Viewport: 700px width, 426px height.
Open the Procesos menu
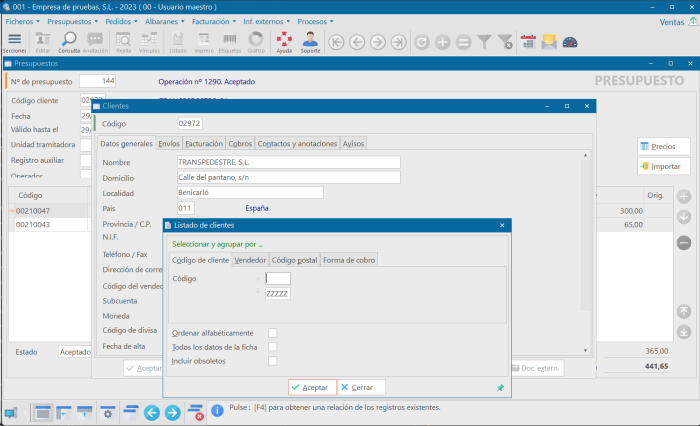[315, 21]
